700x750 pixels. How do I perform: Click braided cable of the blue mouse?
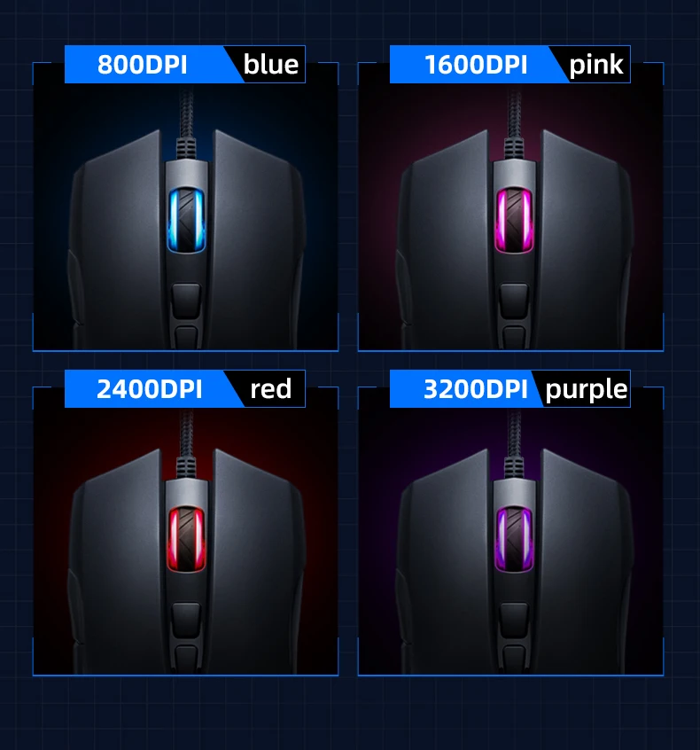click(186, 124)
